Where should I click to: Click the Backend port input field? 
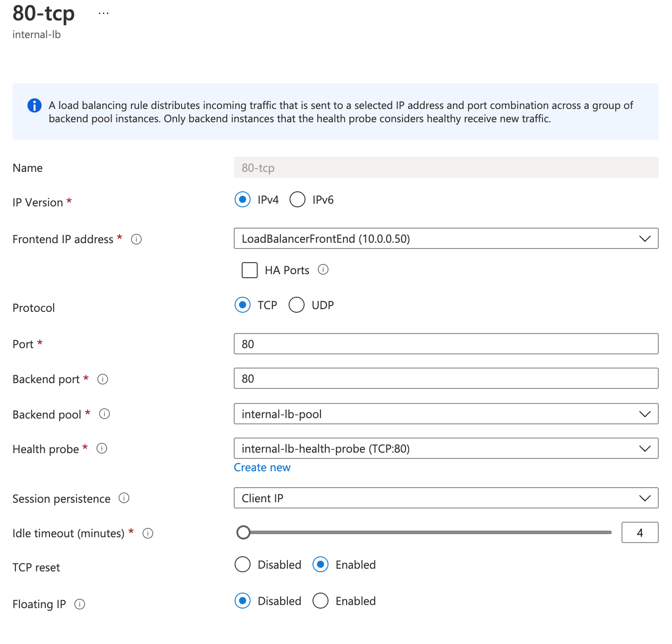[446, 378]
